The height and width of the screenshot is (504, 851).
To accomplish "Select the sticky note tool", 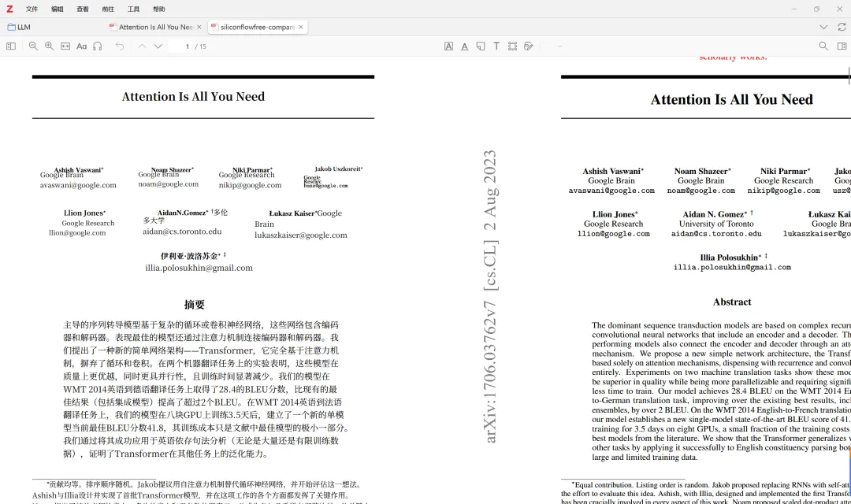I will (x=481, y=46).
